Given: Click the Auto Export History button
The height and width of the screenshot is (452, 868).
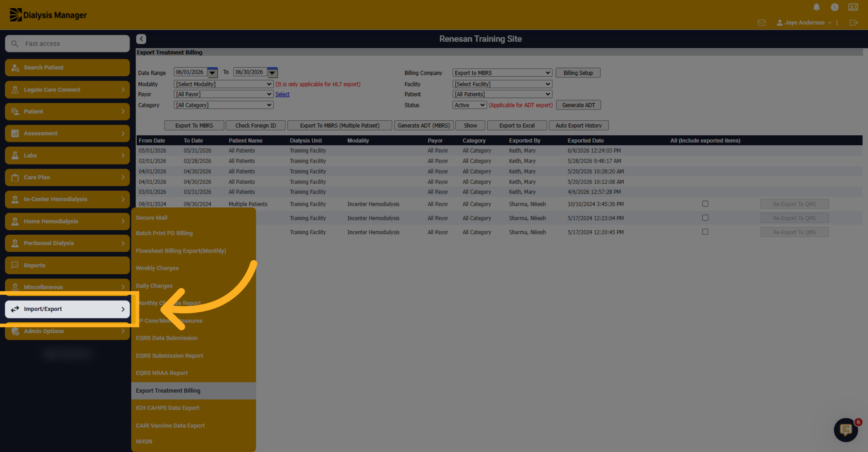Looking at the screenshot, I should click(579, 125).
